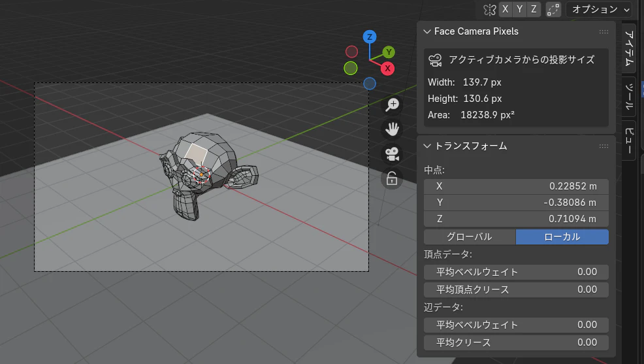Select the グローバル option

pyautogui.click(x=470, y=237)
